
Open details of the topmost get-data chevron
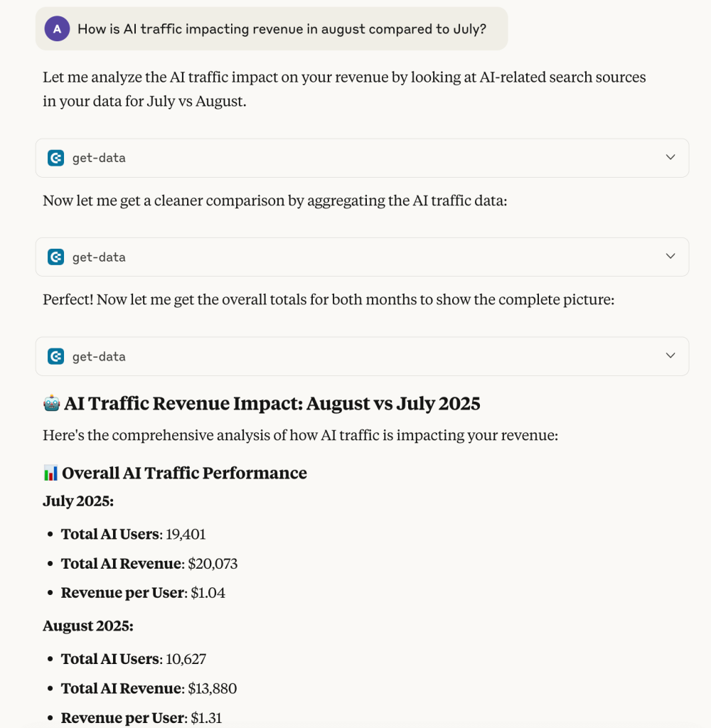[669, 158]
